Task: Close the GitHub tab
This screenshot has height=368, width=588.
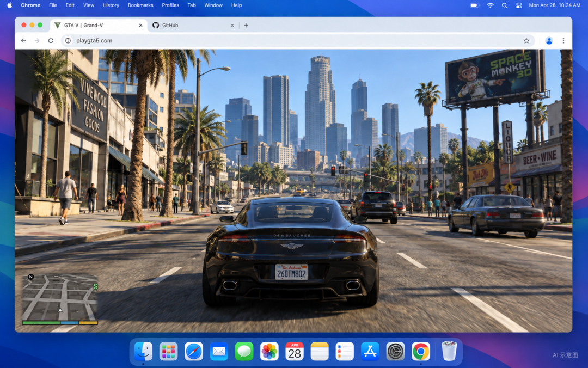Action: [x=232, y=26]
